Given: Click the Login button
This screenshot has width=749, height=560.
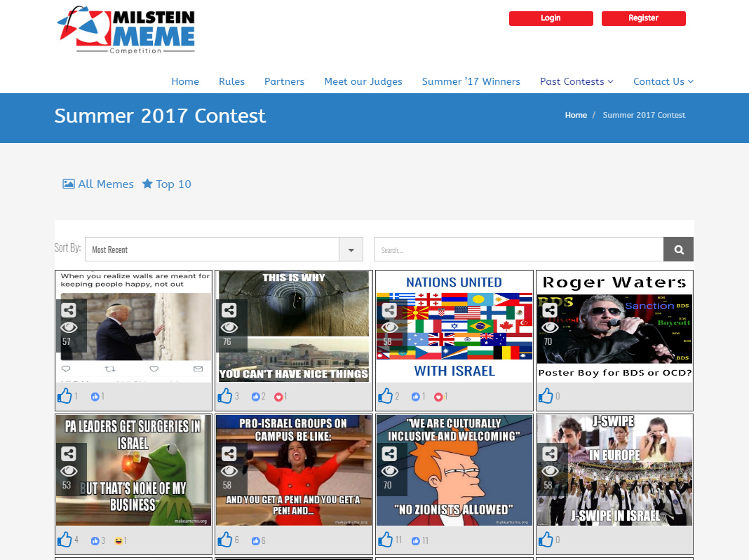Looking at the screenshot, I should click(x=551, y=18).
